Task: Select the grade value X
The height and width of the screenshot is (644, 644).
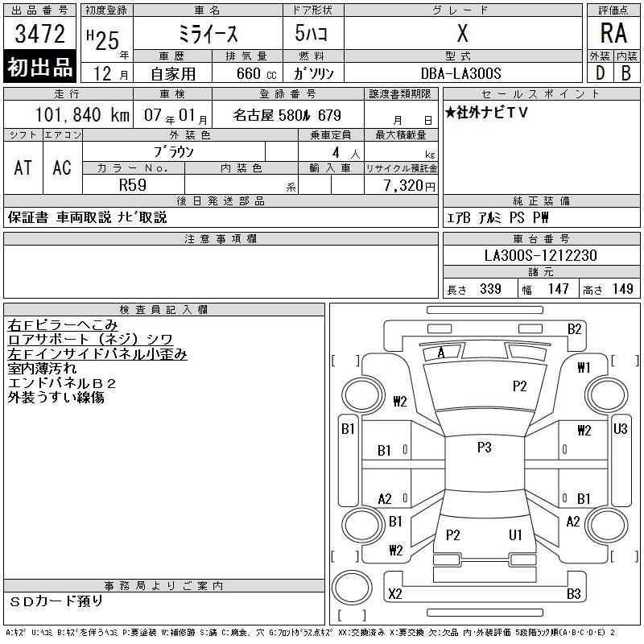Action: (463, 33)
